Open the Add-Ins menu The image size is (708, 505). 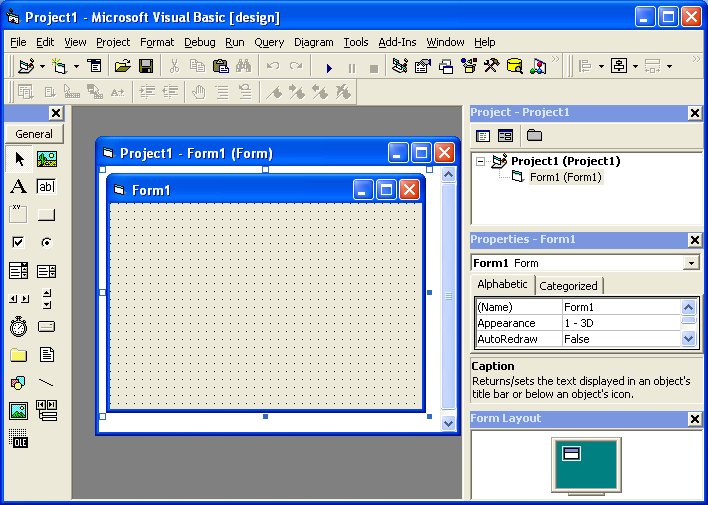coord(397,42)
